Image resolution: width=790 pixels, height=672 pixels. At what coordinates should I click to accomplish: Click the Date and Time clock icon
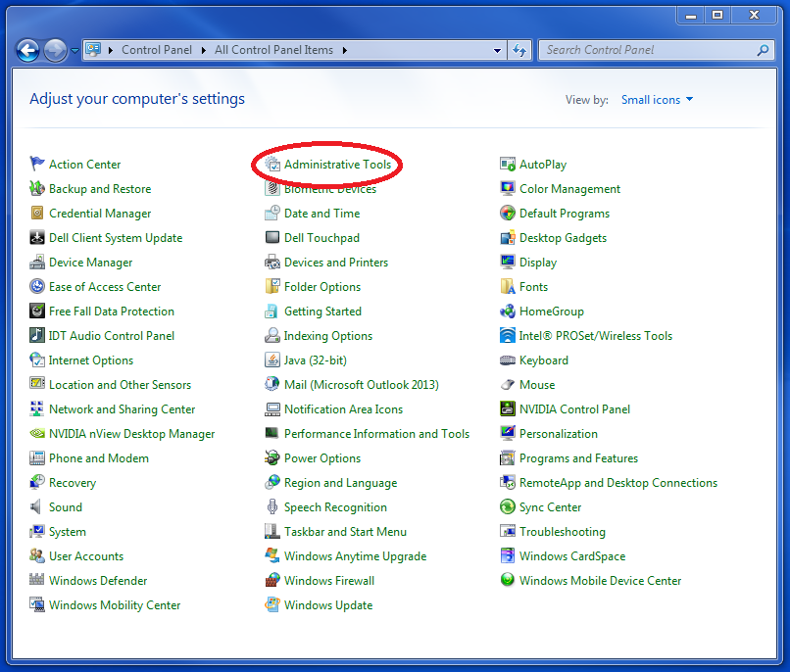coord(272,213)
